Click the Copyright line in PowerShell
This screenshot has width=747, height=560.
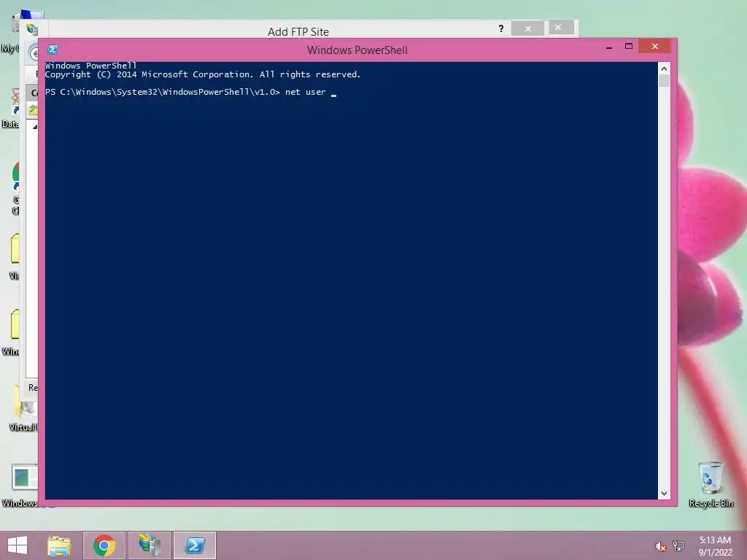click(x=203, y=74)
